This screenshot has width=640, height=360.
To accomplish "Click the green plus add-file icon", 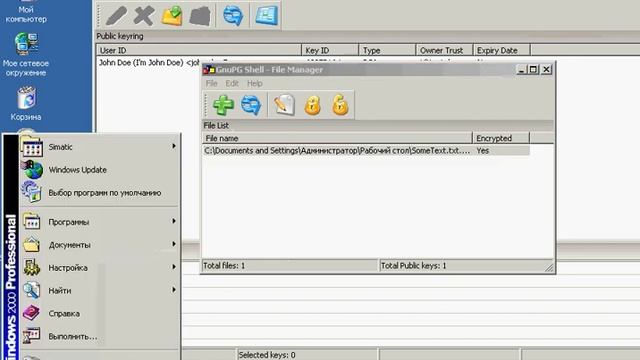I will pos(223,105).
